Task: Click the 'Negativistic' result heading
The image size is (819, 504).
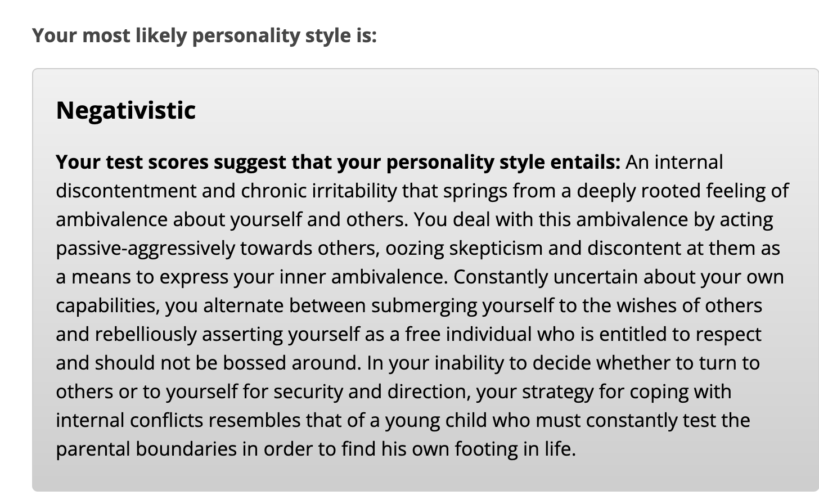Action: pos(125,110)
